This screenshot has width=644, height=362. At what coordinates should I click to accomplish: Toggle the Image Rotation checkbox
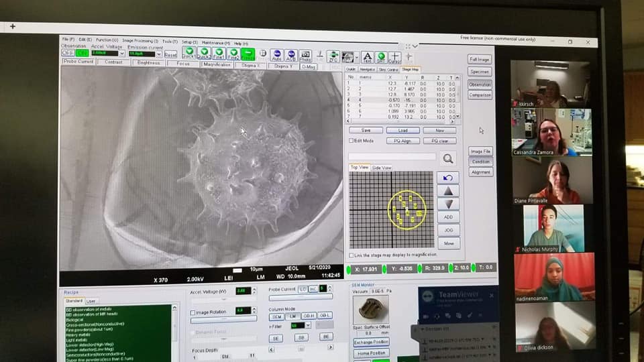[x=193, y=312]
